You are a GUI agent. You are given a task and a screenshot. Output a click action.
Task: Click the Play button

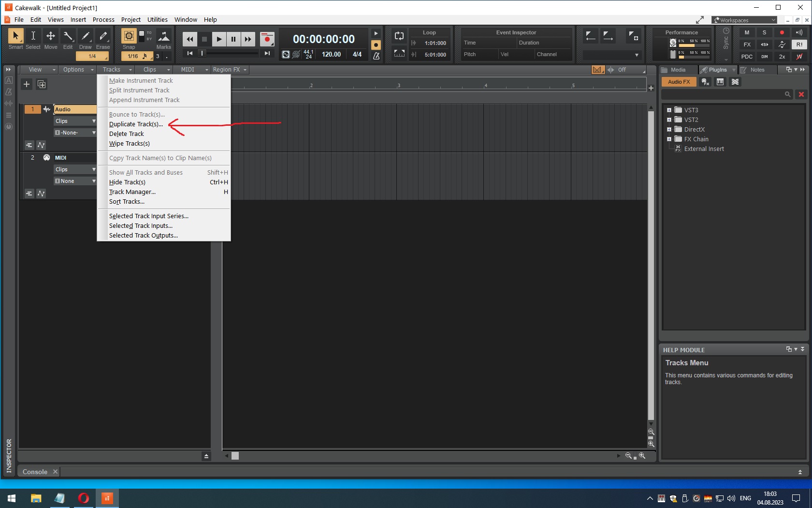coord(219,39)
